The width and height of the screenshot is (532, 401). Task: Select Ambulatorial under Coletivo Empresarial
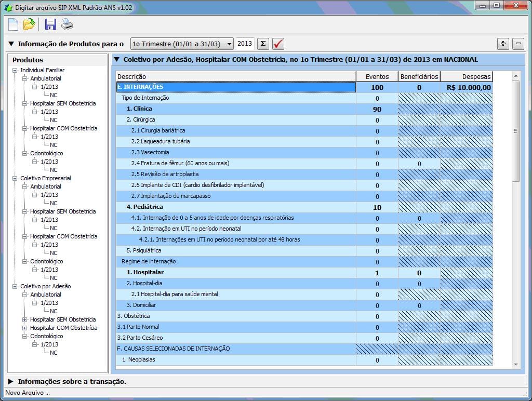pyautogui.click(x=46, y=186)
